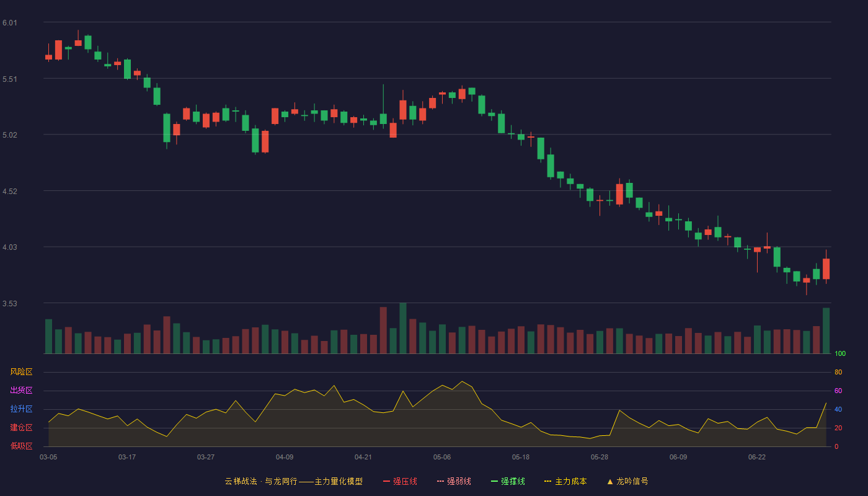Click the 5.02 price axis label
The width and height of the screenshot is (868, 496).
10,135
